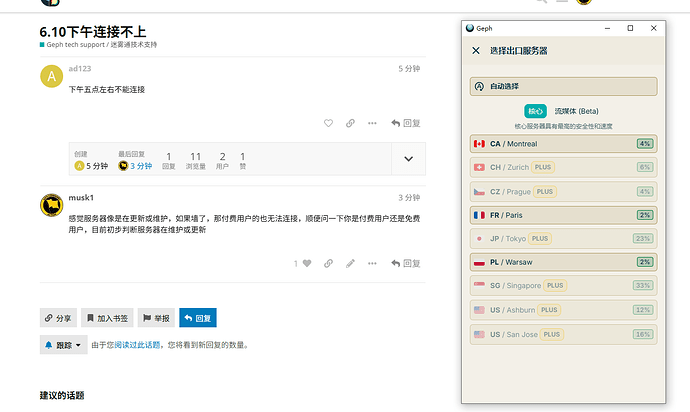Open the ad123 username link
Image resolution: width=690 pixels, height=412 pixels.
tap(80, 68)
